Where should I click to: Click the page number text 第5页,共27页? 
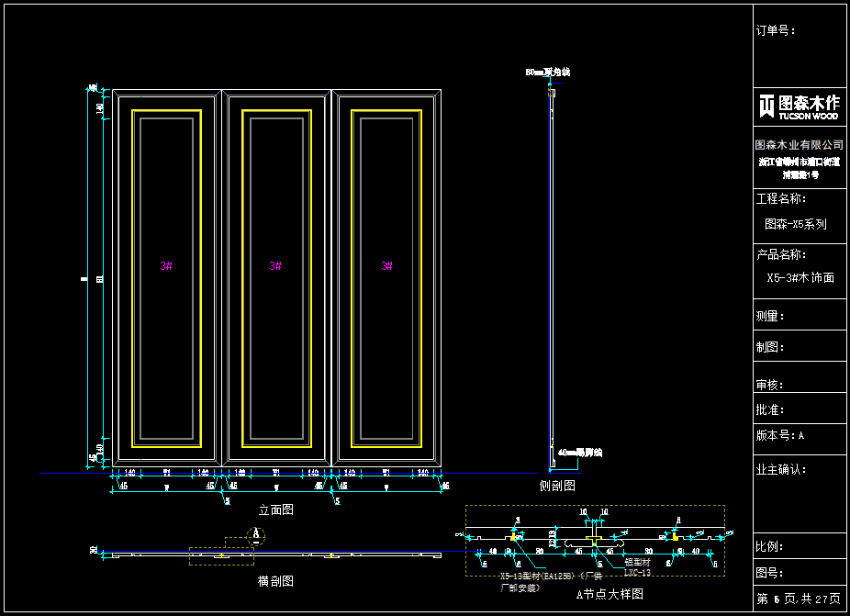pos(799,599)
